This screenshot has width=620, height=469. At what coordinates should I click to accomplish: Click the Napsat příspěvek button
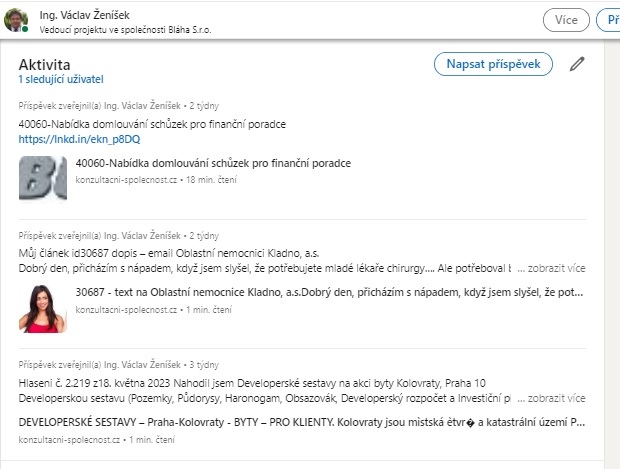pos(493,64)
